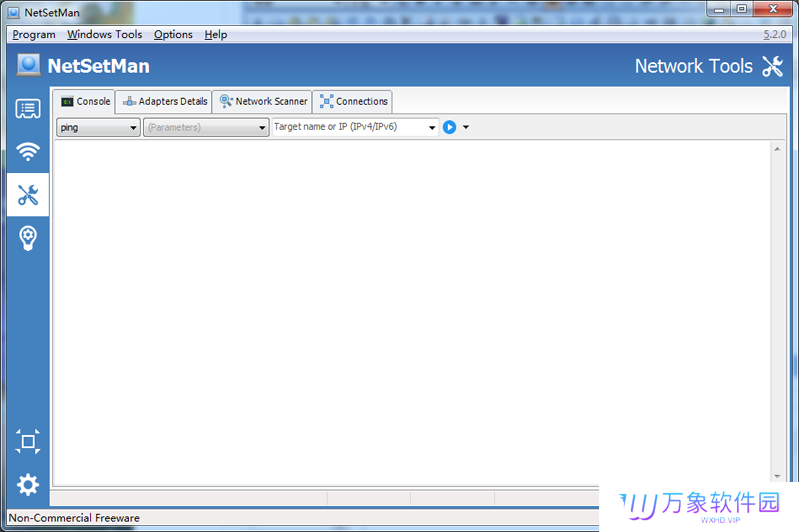Open the WiFi management sidebar icon
The image size is (799, 532).
28,151
